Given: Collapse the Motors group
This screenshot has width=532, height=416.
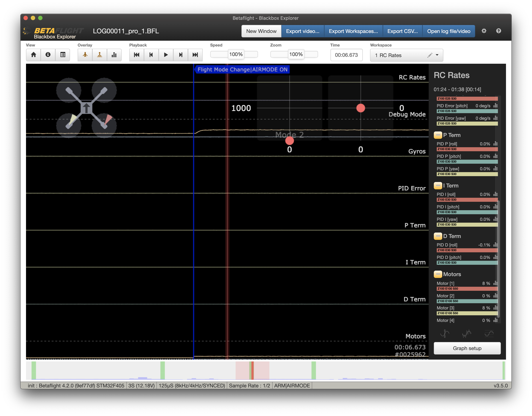Looking at the screenshot, I should pyautogui.click(x=438, y=274).
